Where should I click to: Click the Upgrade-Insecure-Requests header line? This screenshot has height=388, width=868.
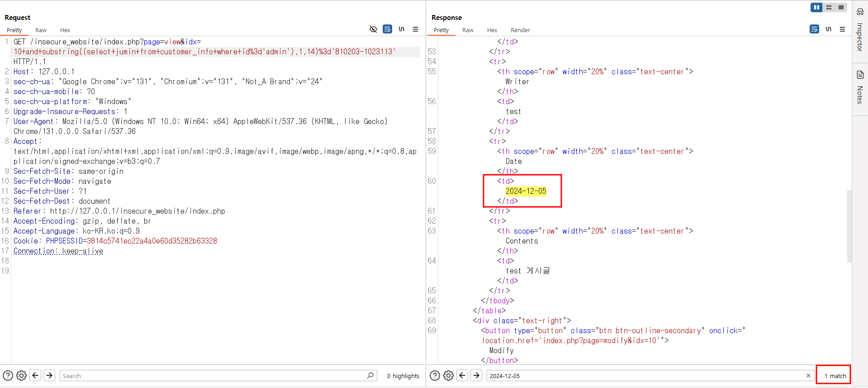click(x=70, y=111)
